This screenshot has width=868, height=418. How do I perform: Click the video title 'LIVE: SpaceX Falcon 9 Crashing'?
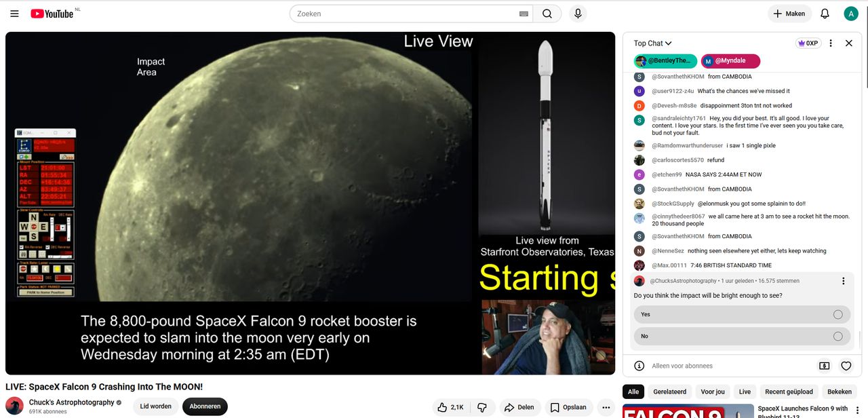[x=104, y=387]
